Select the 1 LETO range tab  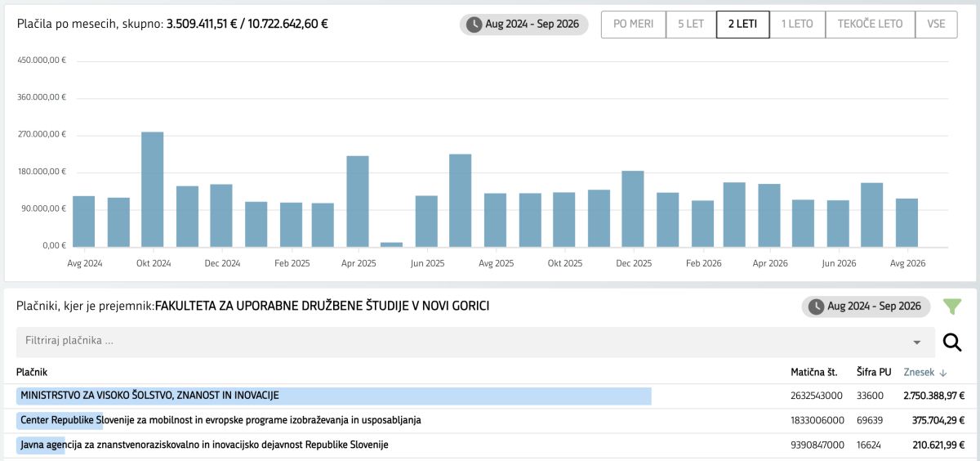pyautogui.click(x=797, y=25)
